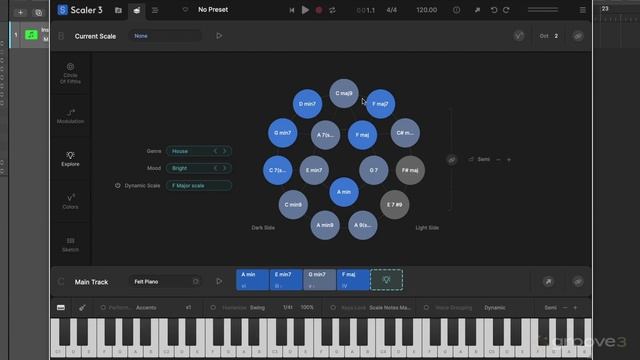Open Genre dropdown showing House
The height and width of the screenshot is (360, 640).
click(x=199, y=151)
